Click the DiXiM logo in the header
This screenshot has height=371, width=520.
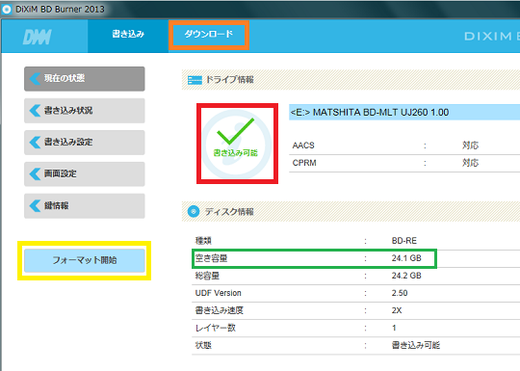point(37,36)
